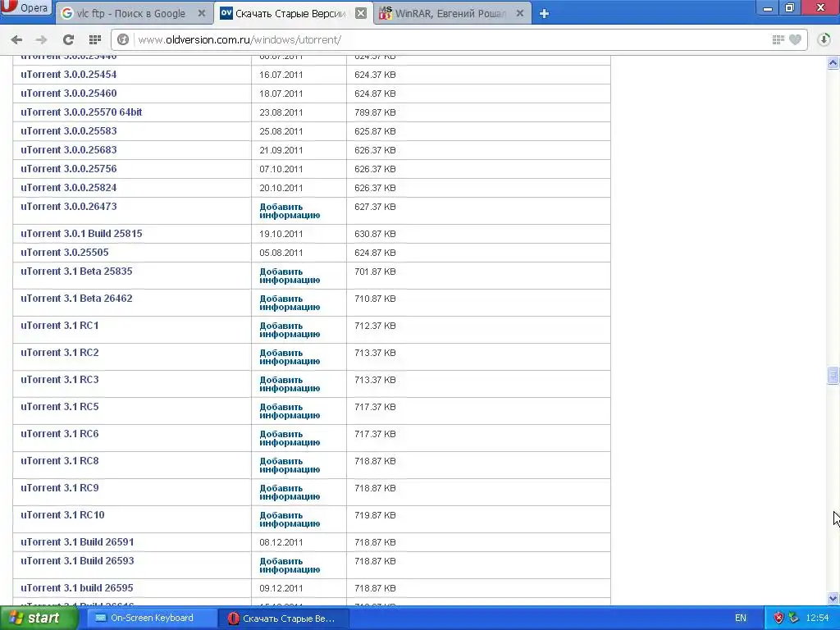Open uTorrent 3.1 build 26595 link
Screen dimensions: 840x630
[76, 587]
